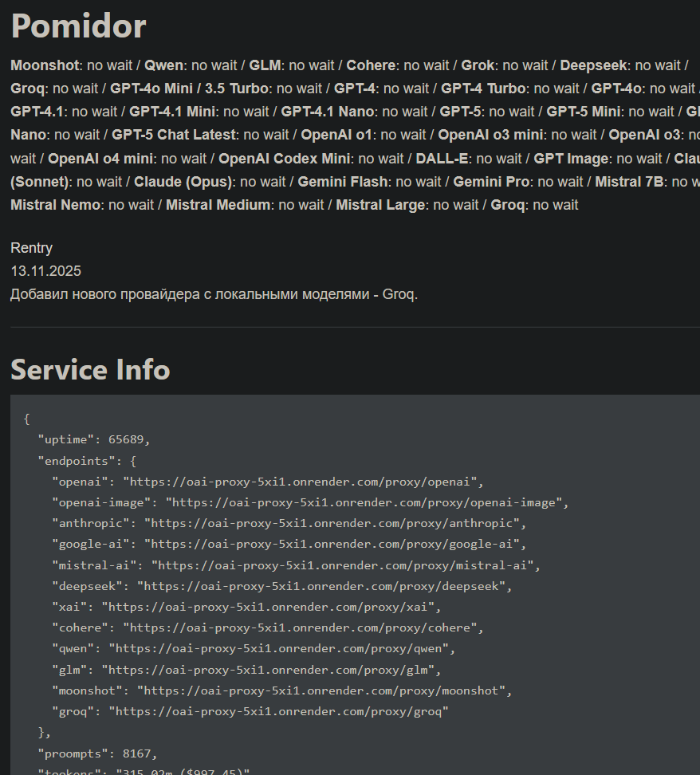Click the OpenAI Codex Mini label
The image size is (700, 775).
point(284,159)
